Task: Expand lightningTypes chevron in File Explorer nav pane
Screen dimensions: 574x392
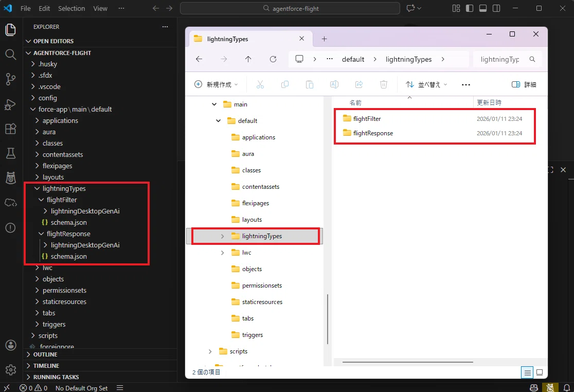Action: click(222, 237)
